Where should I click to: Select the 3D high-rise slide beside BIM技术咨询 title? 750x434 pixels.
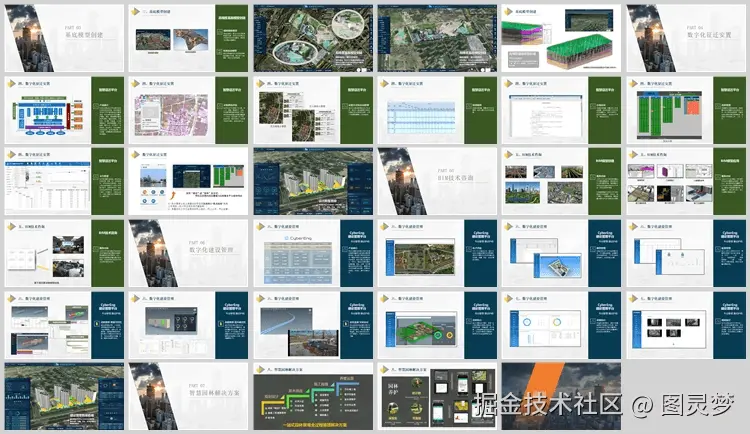pos(313,181)
